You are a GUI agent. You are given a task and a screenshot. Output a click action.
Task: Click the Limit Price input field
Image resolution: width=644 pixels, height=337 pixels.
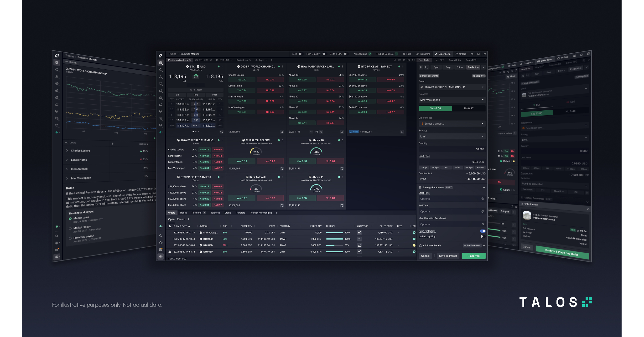point(452,162)
